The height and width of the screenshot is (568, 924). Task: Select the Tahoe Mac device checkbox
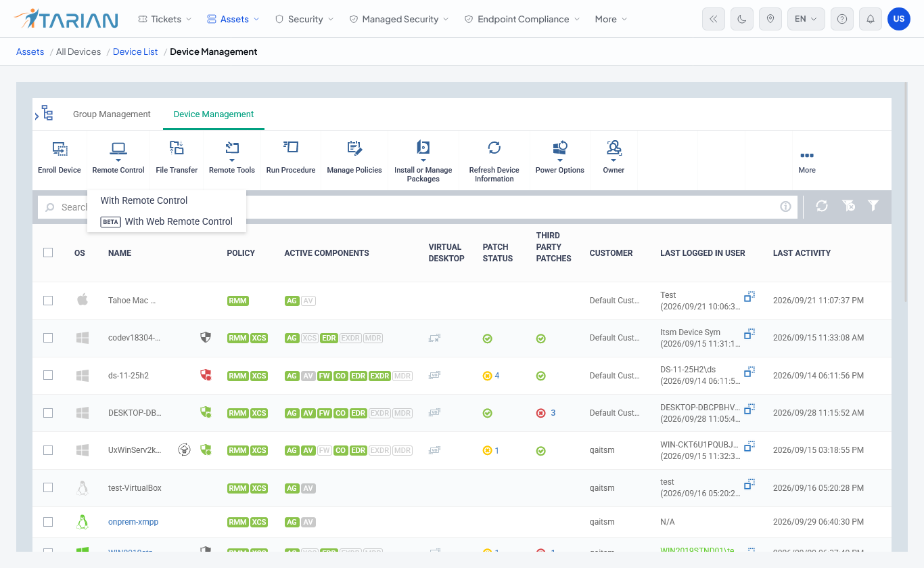click(48, 301)
